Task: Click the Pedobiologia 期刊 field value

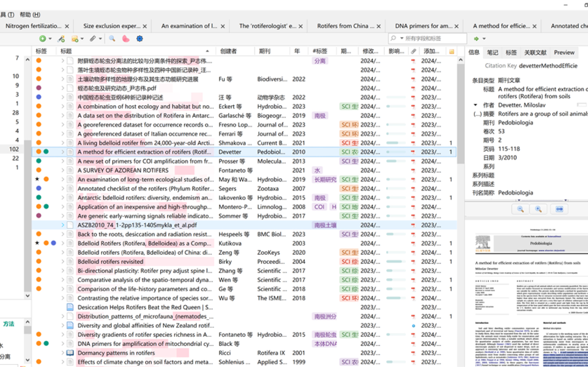Action: tap(516, 123)
